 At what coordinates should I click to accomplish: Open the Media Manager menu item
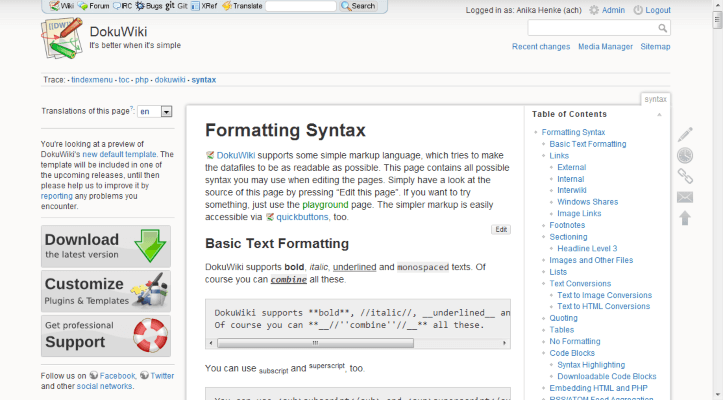tap(605, 47)
